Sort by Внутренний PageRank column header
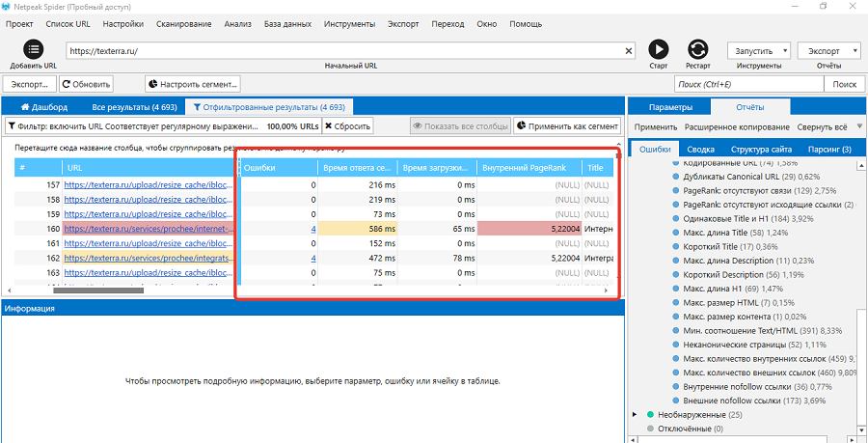The width and height of the screenshot is (868, 443). [x=529, y=167]
